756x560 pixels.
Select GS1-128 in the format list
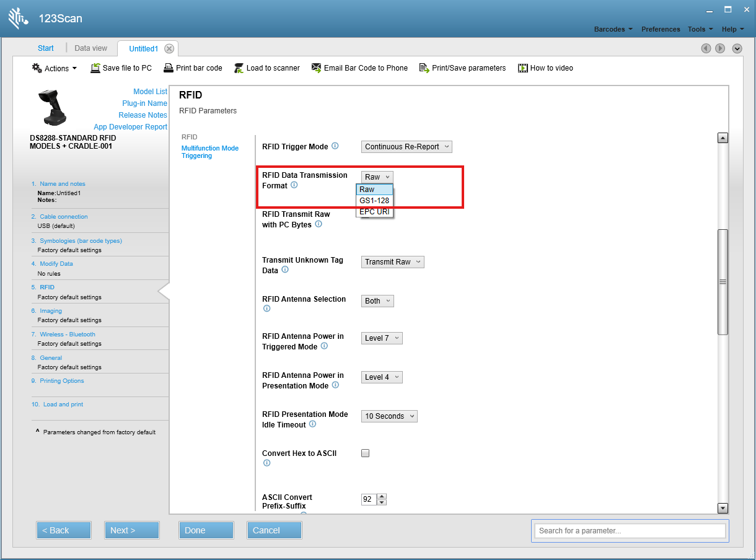coord(374,201)
